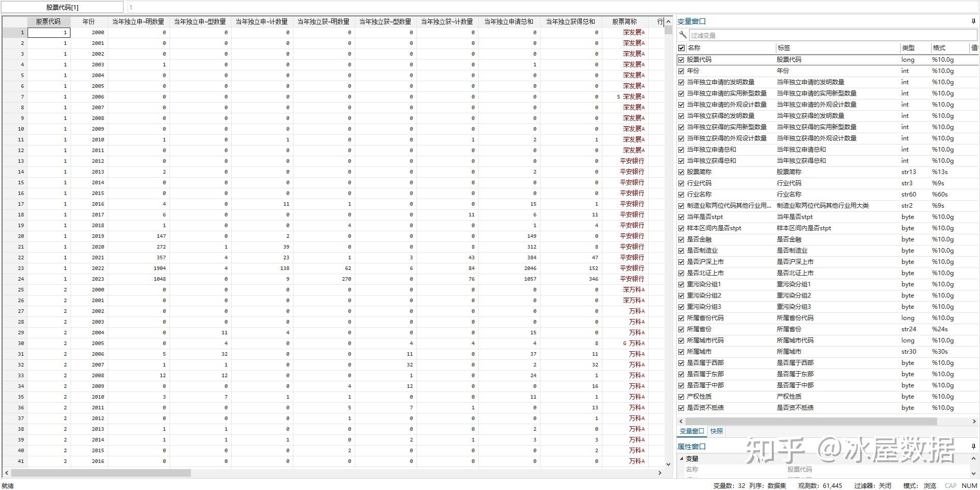Toggle the 是否金融 variable checkbox

pyautogui.click(x=681, y=239)
